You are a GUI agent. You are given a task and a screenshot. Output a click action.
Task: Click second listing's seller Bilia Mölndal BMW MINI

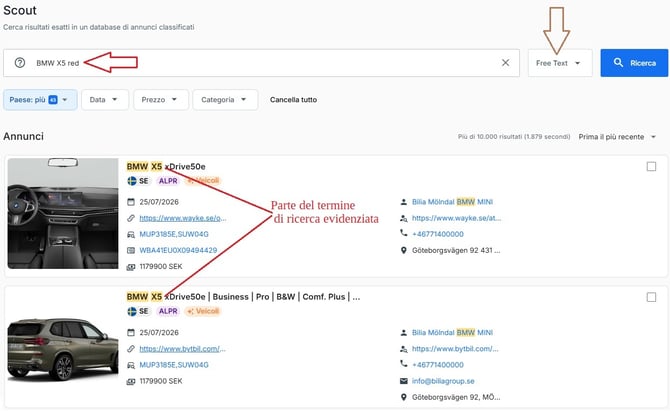[452, 333]
